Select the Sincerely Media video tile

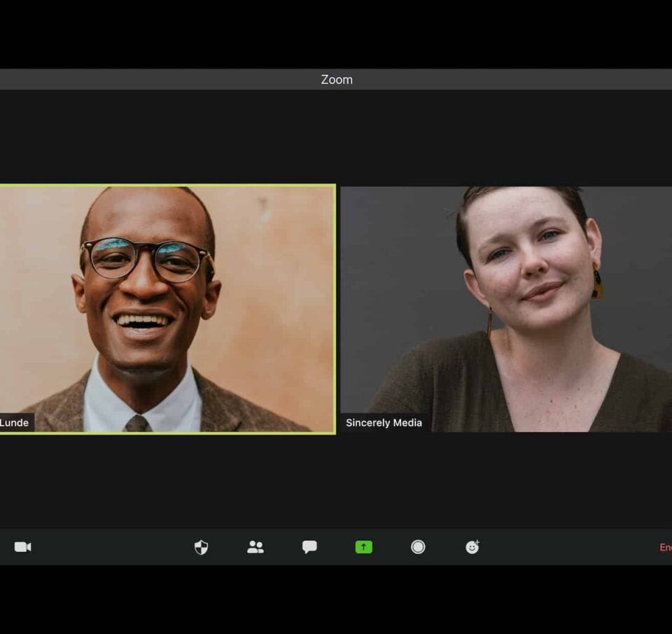[x=506, y=309]
